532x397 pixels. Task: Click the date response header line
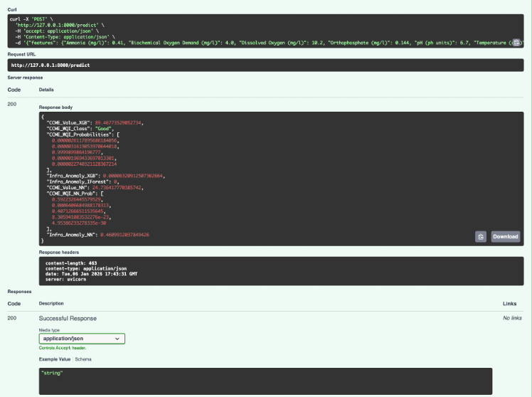click(91, 274)
